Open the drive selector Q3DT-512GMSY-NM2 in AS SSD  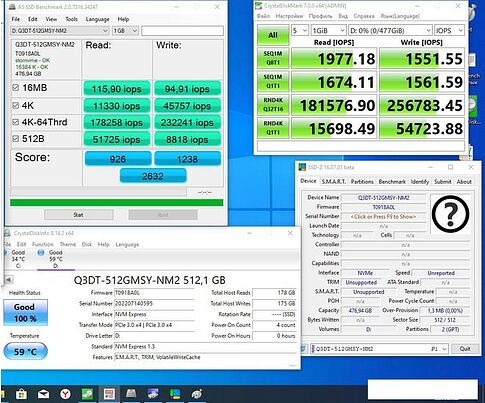click(x=60, y=31)
